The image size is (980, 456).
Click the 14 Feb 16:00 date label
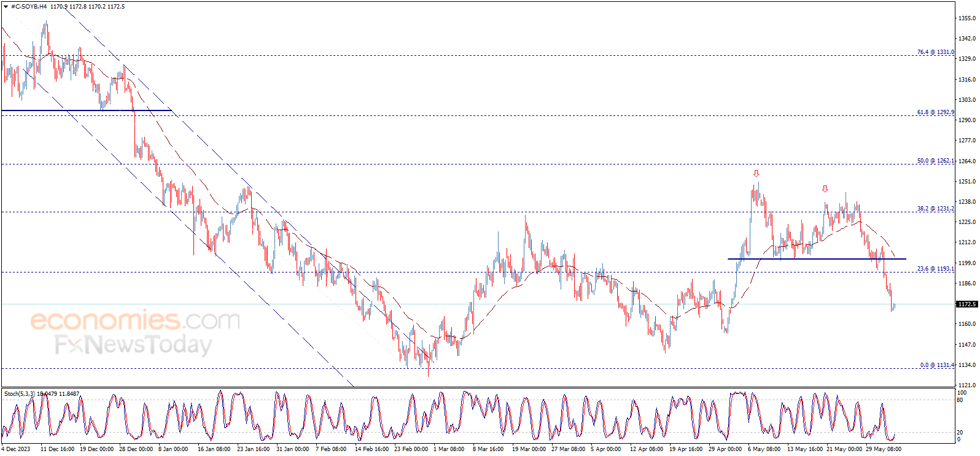coord(372,449)
